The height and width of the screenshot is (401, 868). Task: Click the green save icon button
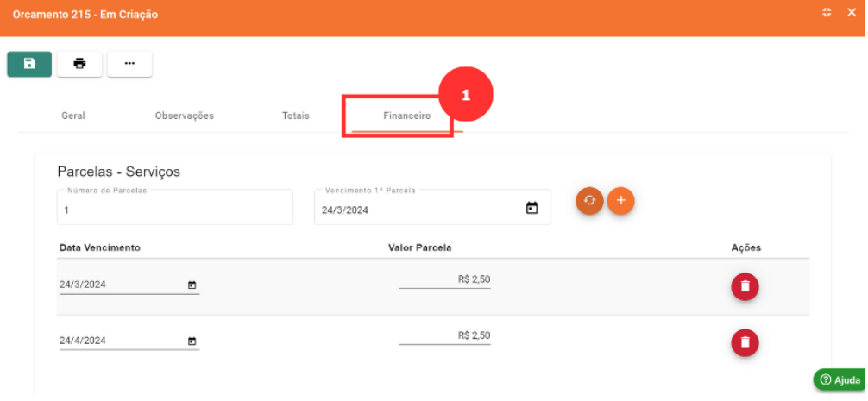coord(29,64)
